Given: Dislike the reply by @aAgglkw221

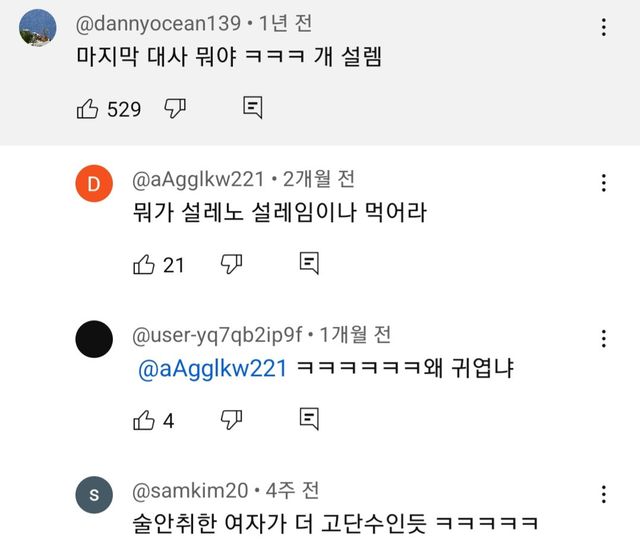Looking at the screenshot, I should click(231, 264).
